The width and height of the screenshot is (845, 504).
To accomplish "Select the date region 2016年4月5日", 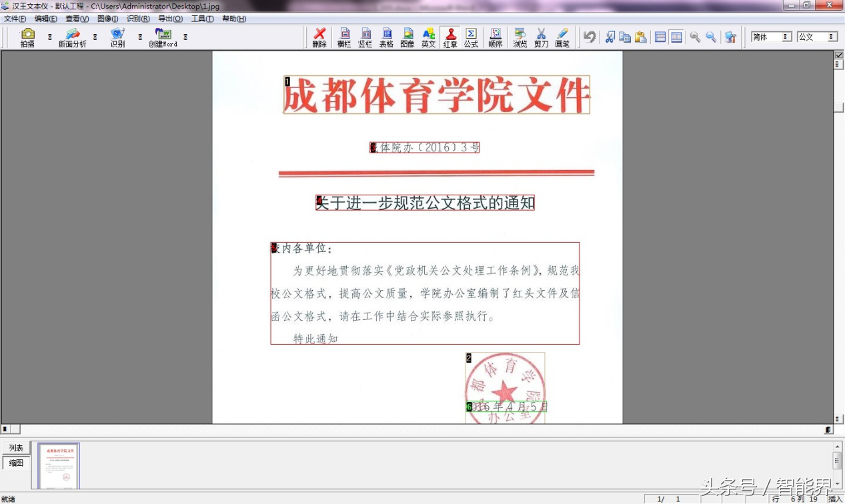I will pos(507,407).
